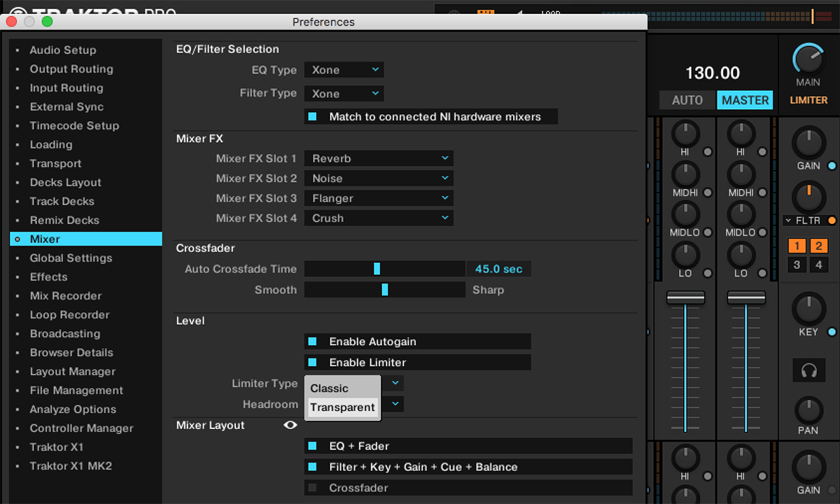Select Effects in the preferences sidebar
The height and width of the screenshot is (504, 840).
(48, 277)
